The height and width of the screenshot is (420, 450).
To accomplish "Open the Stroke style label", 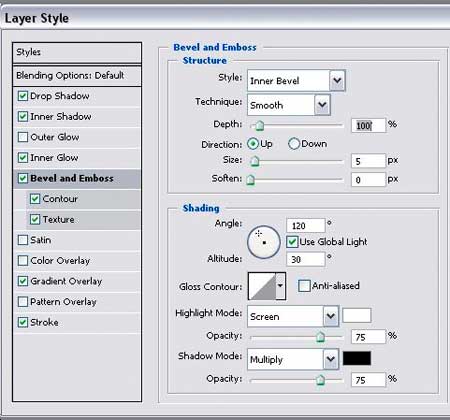I will [44, 322].
